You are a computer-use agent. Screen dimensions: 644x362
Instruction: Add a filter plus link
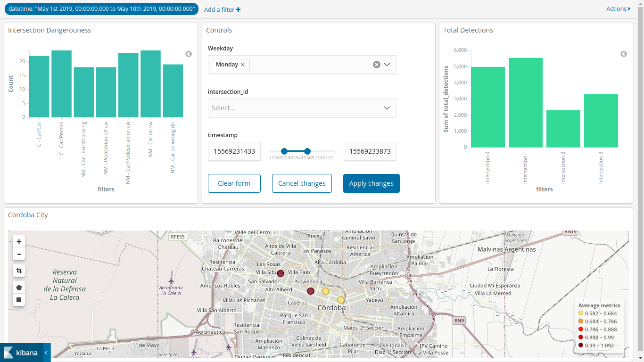(x=222, y=9)
